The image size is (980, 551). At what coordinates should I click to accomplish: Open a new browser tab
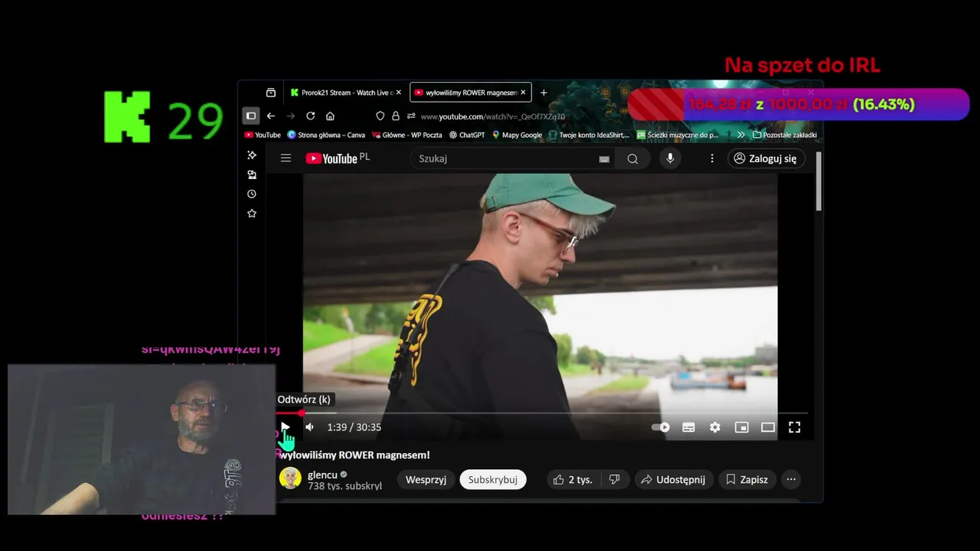544,93
